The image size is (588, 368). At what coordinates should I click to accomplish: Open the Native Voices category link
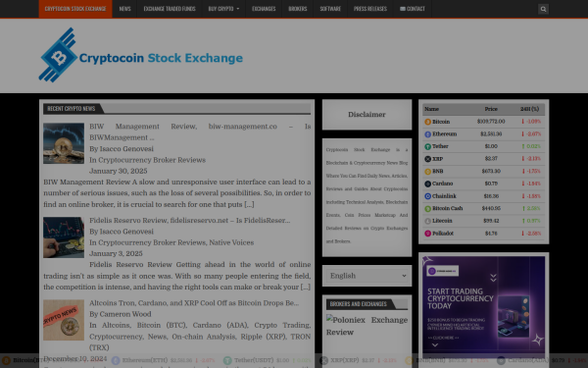(231, 242)
